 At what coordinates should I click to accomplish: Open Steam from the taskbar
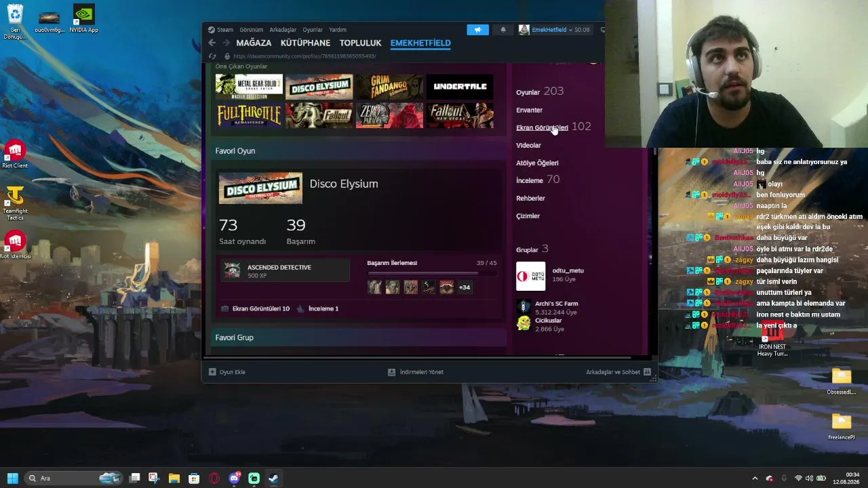[x=273, y=479]
